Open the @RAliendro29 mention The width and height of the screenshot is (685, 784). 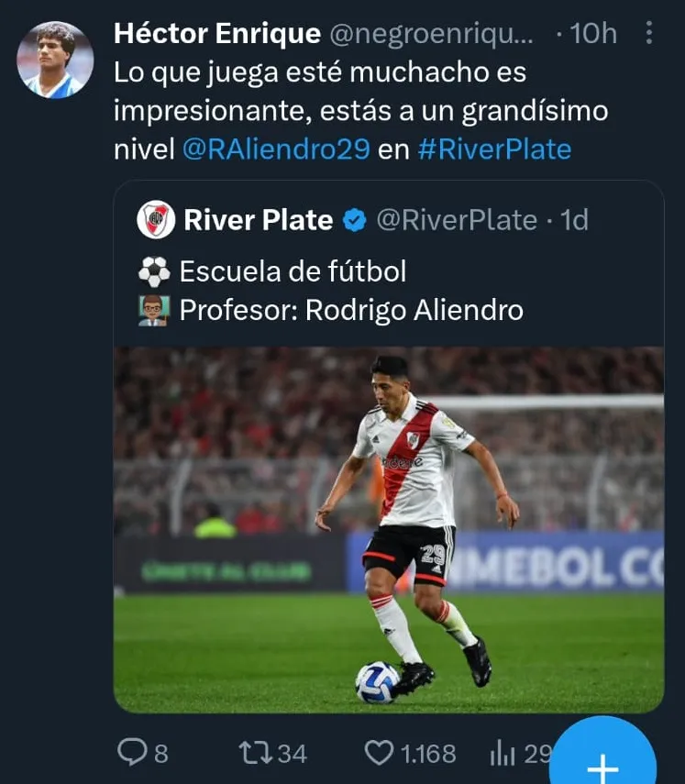(x=276, y=149)
